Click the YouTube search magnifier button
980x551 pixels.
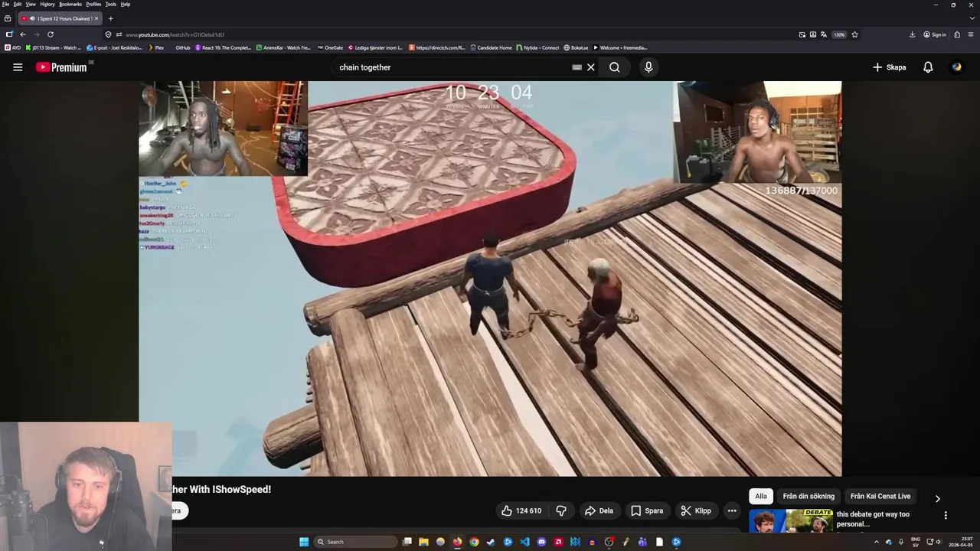[615, 67]
